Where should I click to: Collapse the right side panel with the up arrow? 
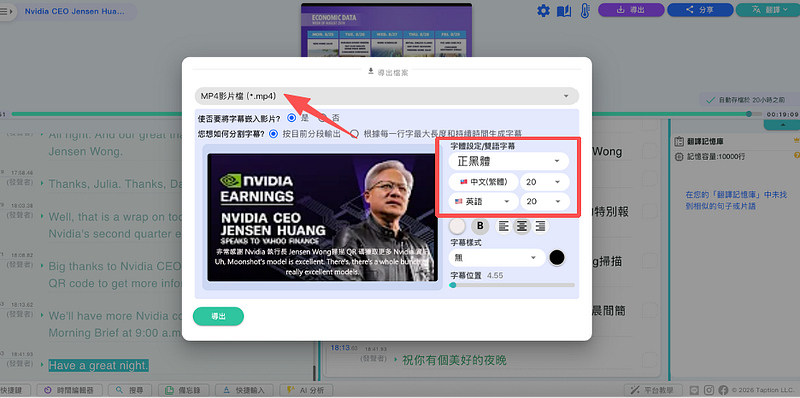point(783,125)
